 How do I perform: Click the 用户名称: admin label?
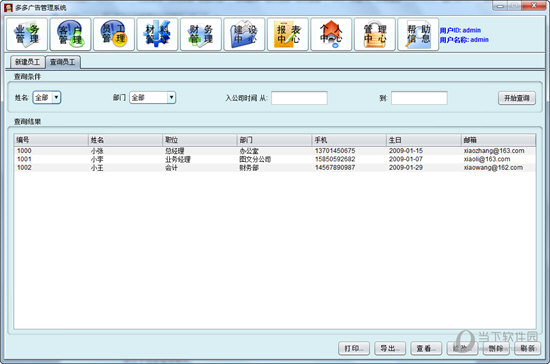click(464, 40)
